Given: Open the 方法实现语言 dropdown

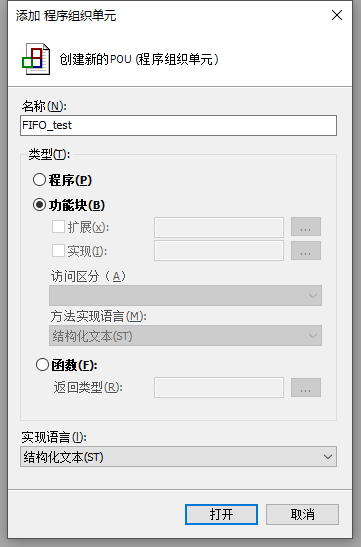Looking at the screenshot, I should (185, 336).
